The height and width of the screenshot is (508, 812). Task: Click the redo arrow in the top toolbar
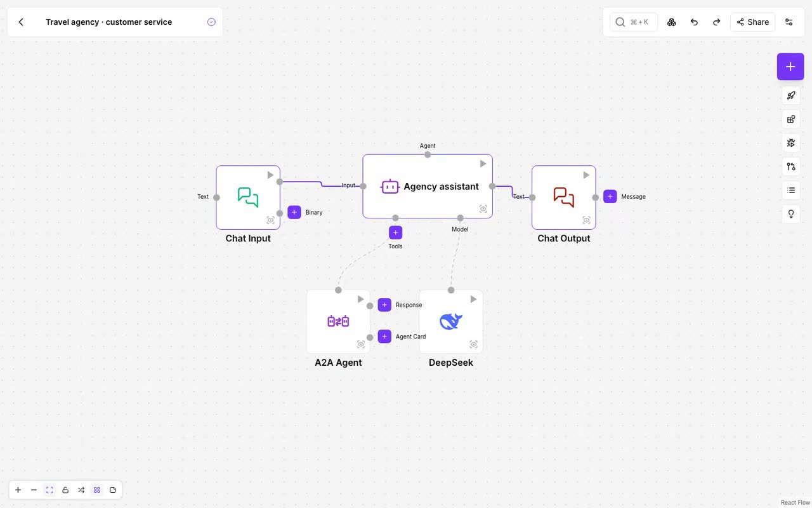(x=716, y=22)
